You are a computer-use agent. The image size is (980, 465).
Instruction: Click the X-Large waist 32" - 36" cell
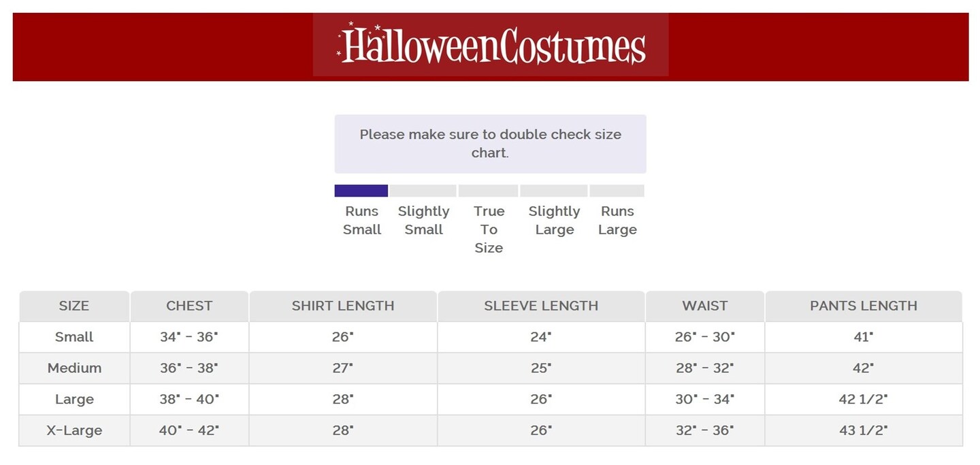pos(705,431)
